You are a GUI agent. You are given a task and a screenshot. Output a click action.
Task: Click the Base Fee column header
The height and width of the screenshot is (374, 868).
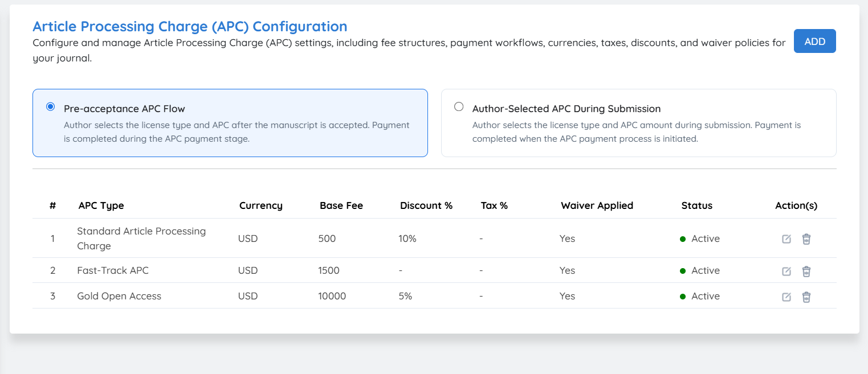pos(341,206)
